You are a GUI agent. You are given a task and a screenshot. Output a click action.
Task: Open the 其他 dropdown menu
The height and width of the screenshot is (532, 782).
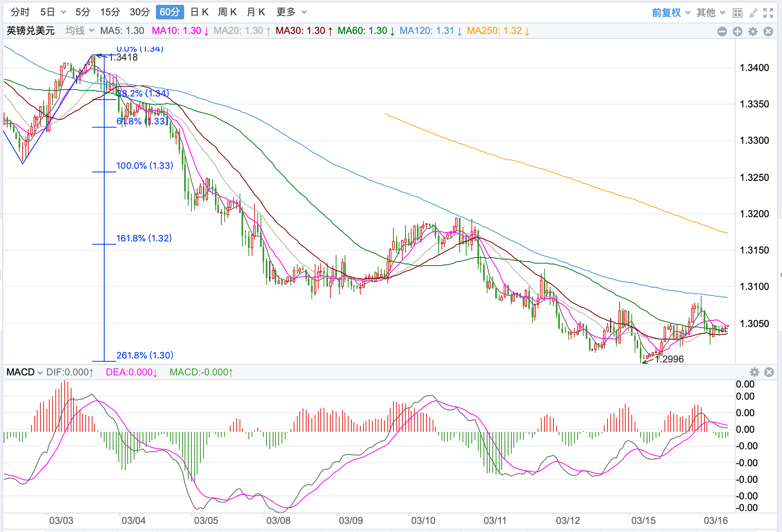pyautogui.click(x=711, y=13)
